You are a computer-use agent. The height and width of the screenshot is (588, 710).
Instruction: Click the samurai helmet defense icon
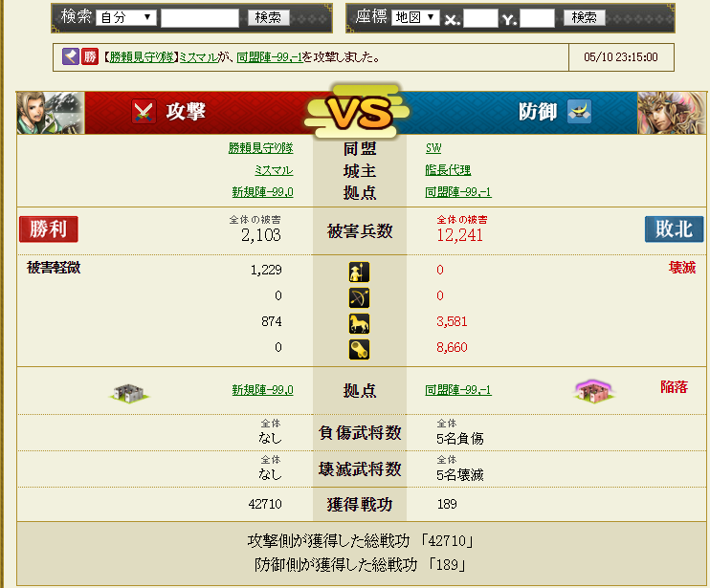(x=580, y=111)
